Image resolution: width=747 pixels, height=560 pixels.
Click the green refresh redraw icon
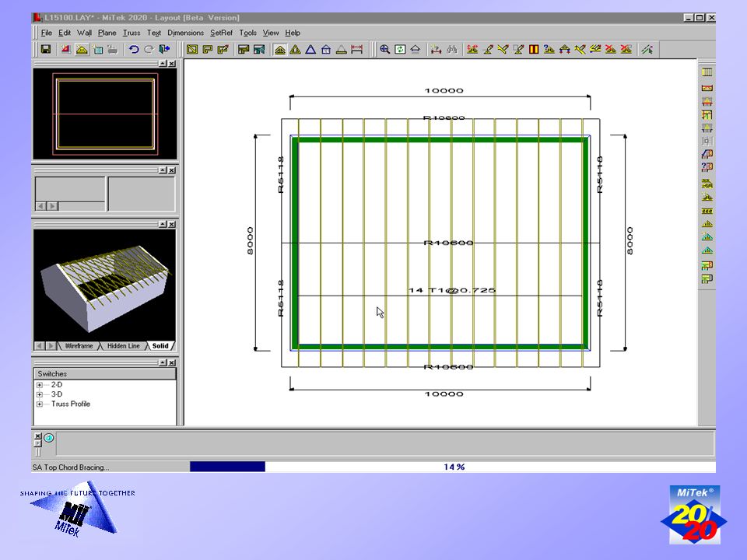(400, 50)
